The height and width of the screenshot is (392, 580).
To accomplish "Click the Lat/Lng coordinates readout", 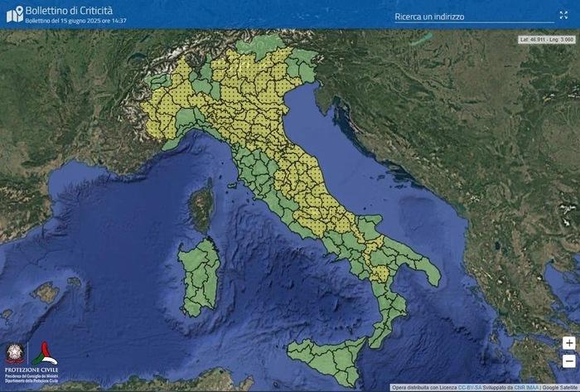I will click(546, 39).
